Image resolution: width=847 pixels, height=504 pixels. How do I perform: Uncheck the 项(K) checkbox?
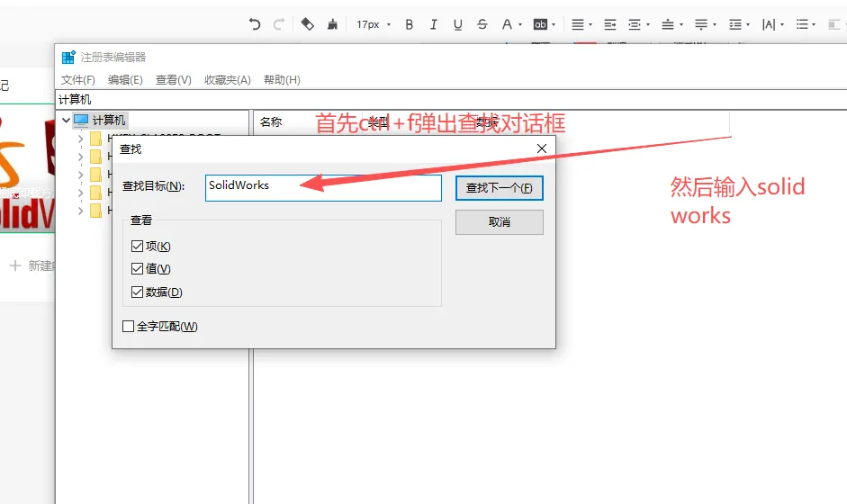(137, 247)
